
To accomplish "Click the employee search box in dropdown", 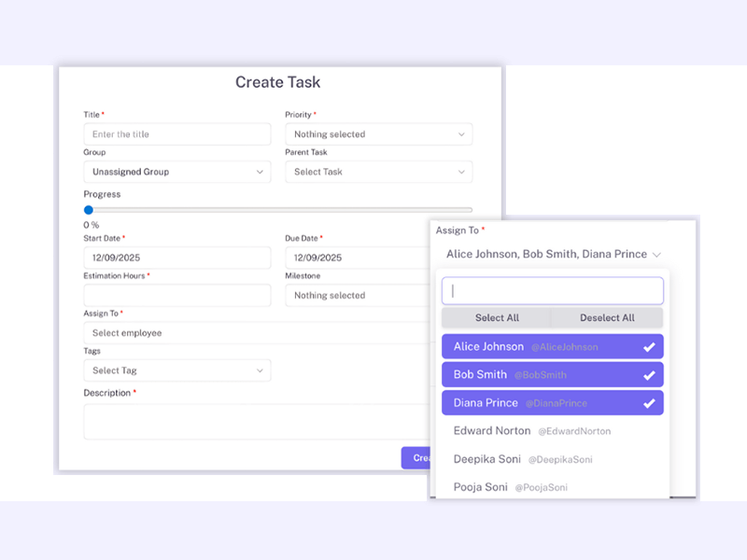I will point(552,291).
